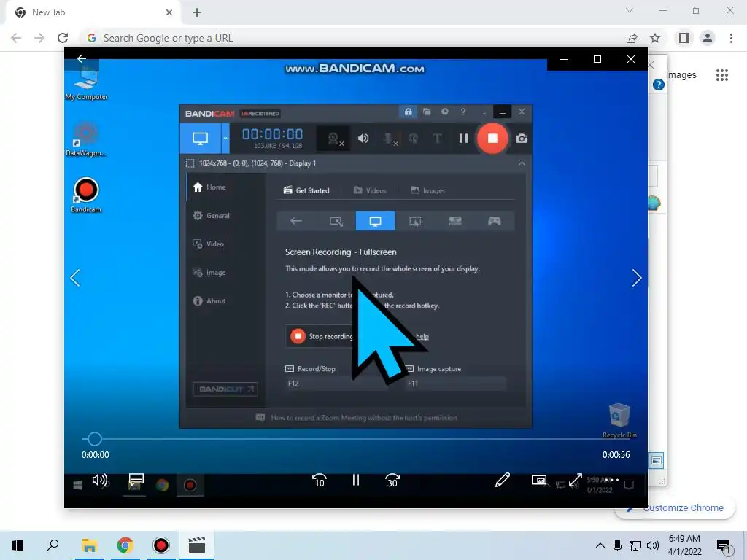Image resolution: width=747 pixels, height=560 pixels.
Task: Reload the Chrome page
Action: tap(63, 38)
